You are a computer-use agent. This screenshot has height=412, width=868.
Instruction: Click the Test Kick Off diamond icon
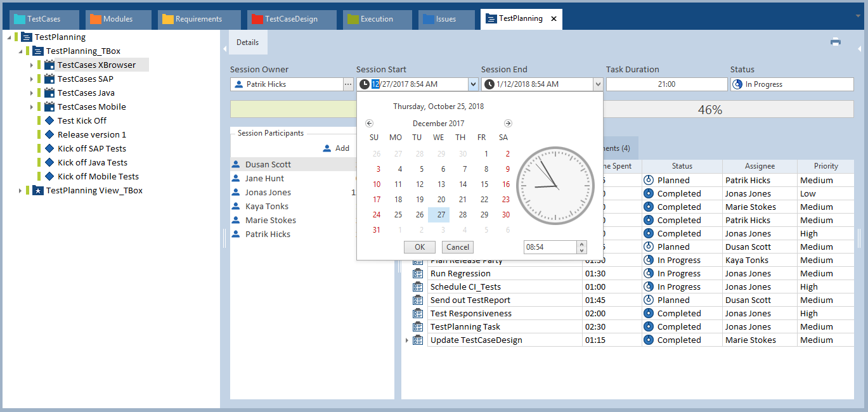50,121
